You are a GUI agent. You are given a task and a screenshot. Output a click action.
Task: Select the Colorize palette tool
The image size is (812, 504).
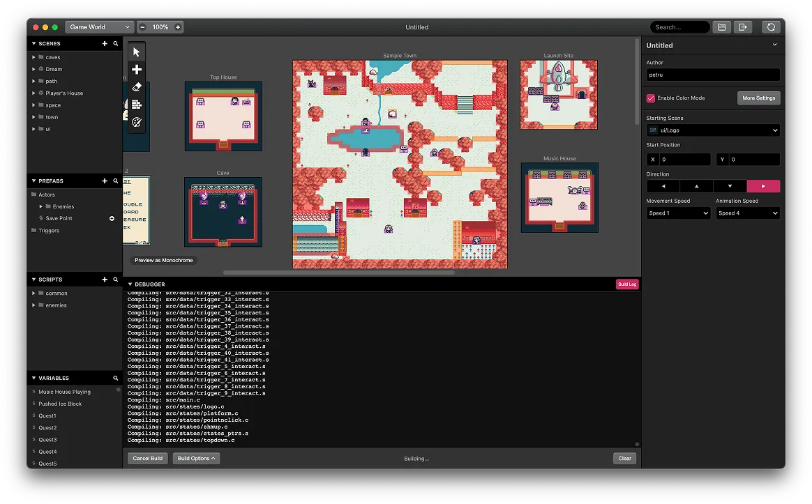[136, 121]
